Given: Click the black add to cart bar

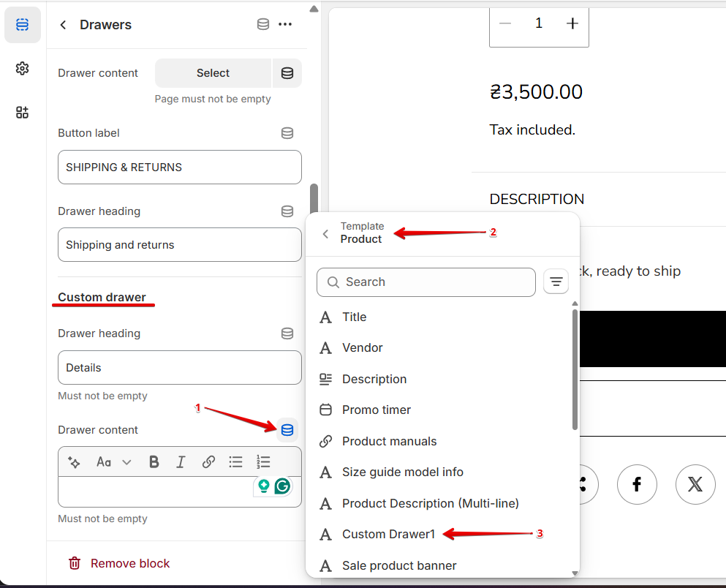Looking at the screenshot, I should point(653,339).
